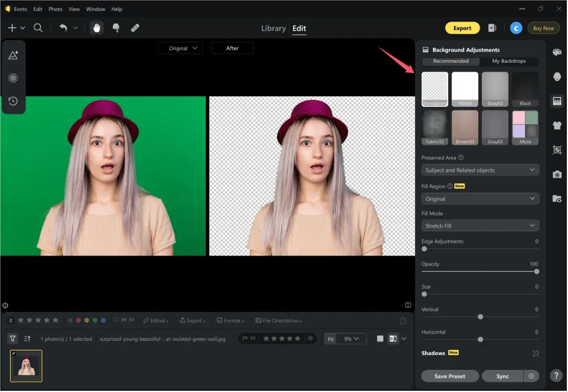The height and width of the screenshot is (392, 568).
Task: Open portrait adjustments with the head icon
Action: click(556, 75)
